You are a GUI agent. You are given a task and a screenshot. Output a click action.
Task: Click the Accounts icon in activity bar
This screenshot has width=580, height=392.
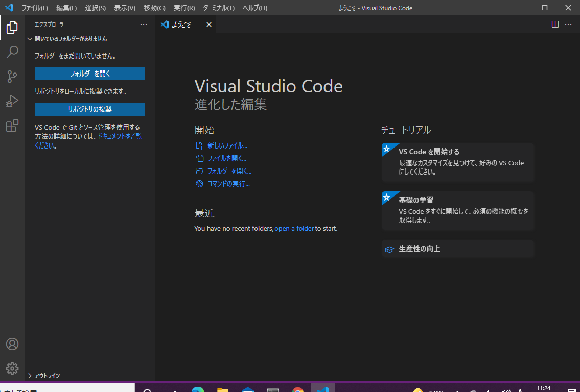tap(12, 344)
